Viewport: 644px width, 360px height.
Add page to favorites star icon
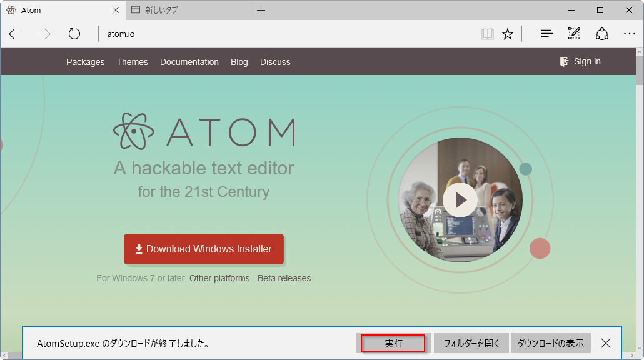(x=508, y=34)
